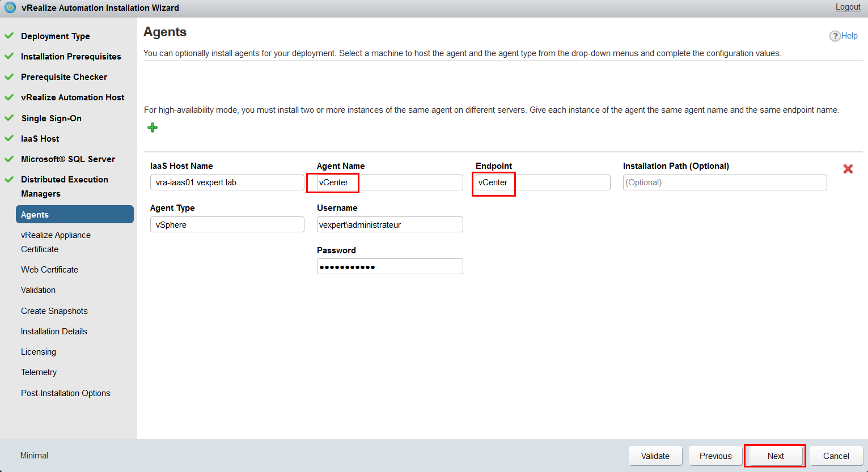This screenshot has width=868, height=472.
Task: Open Help via question mark icon
Action: [x=835, y=36]
